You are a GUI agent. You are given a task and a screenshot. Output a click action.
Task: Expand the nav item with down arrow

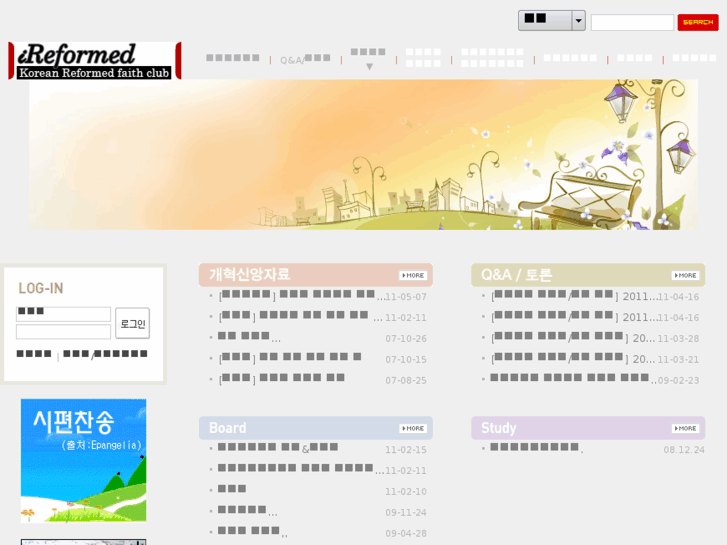click(368, 58)
